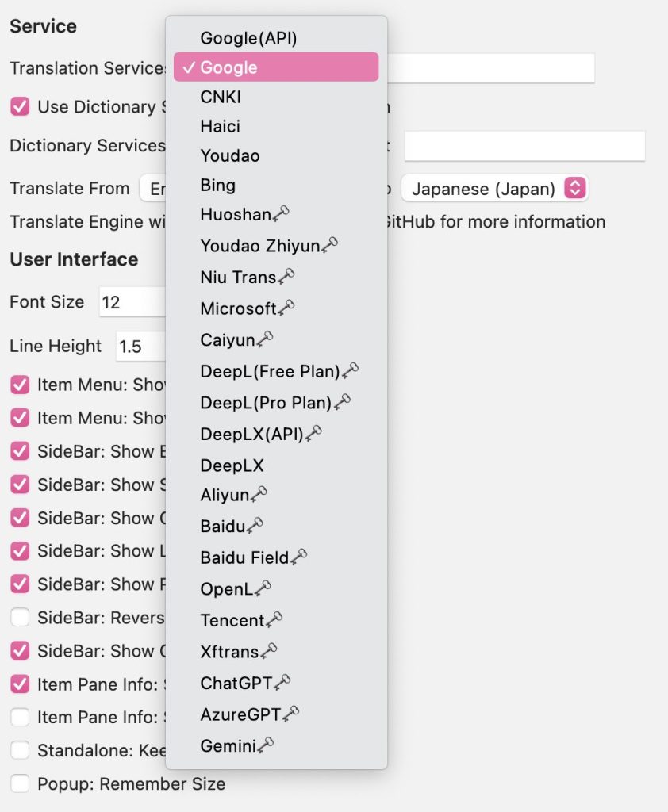Click the Font Size input field

coord(132,302)
